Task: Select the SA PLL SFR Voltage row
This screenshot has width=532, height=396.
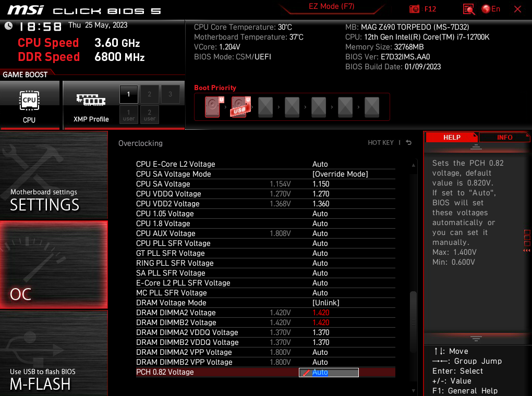Action: [265, 273]
